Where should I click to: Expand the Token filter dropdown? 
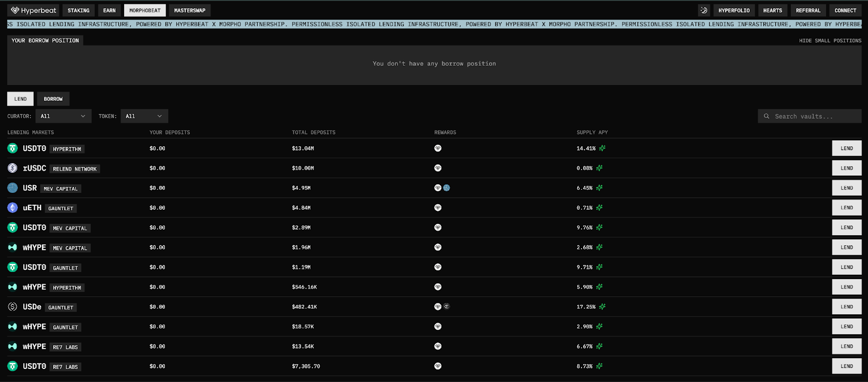[x=144, y=116]
